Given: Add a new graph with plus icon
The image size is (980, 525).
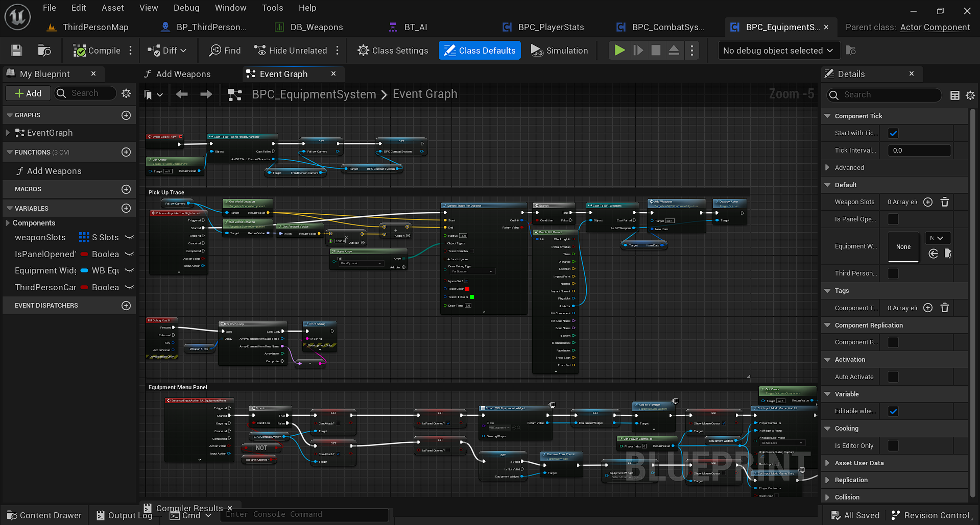Looking at the screenshot, I should pos(126,115).
